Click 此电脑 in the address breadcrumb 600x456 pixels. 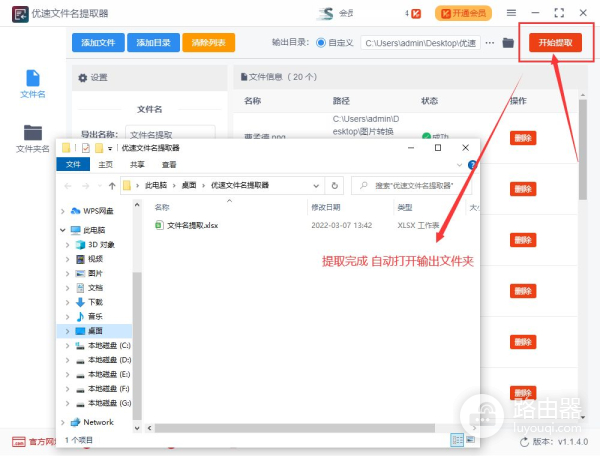tap(156, 186)
